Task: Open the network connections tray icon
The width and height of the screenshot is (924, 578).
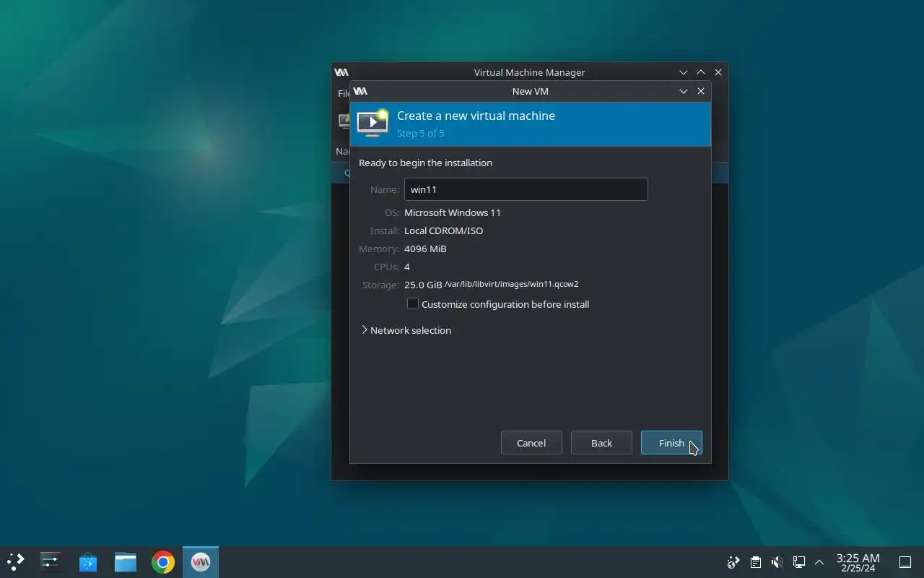Action: tap(799, 562)
